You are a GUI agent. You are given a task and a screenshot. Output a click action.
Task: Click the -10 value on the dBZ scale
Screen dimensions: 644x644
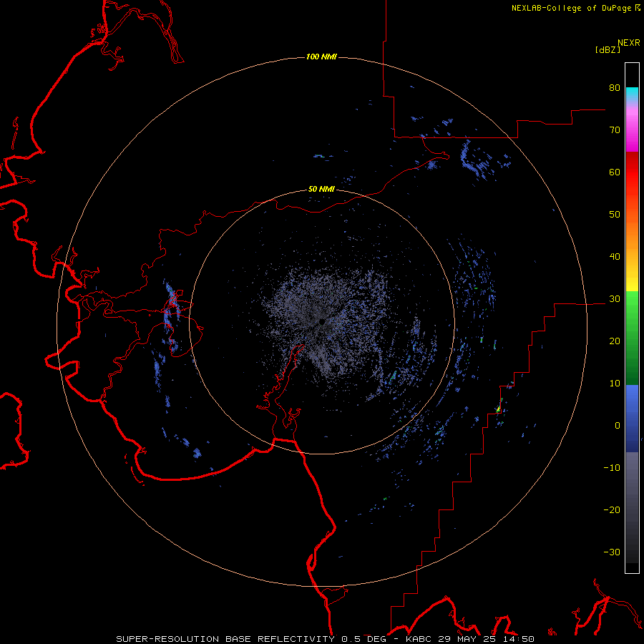612,468
